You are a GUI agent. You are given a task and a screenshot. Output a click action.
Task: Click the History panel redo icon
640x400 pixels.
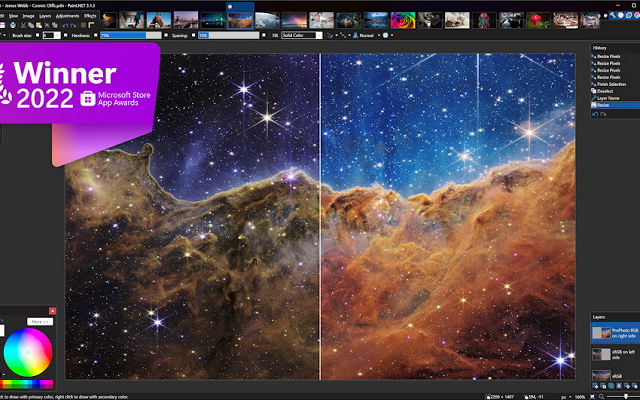click(603, 114)
